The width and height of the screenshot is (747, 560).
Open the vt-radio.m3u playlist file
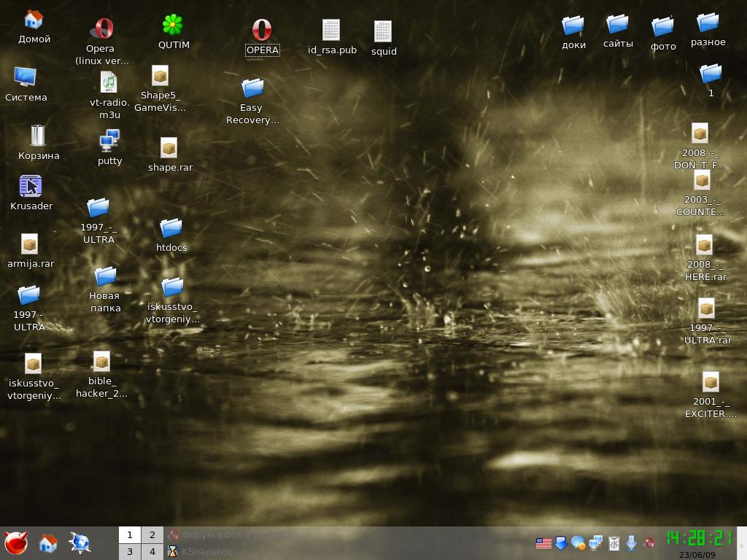[109, 82]
